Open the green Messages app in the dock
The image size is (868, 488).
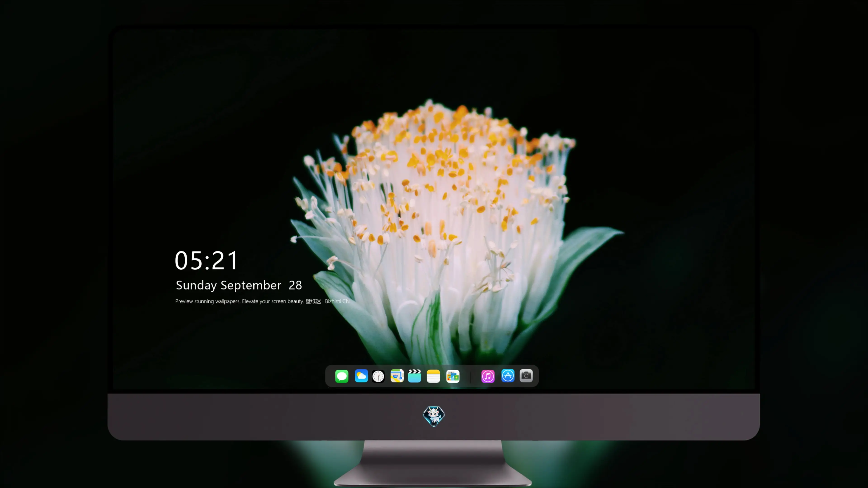pos(342,376)
